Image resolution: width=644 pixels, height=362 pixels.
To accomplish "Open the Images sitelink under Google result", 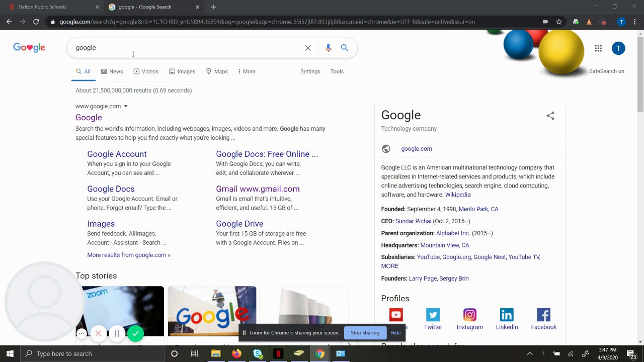I will pos(101,224).
